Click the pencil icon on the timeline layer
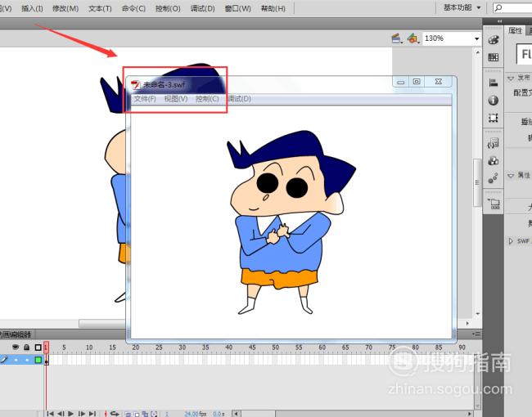532x417 pixels. (x=3, y=360)
